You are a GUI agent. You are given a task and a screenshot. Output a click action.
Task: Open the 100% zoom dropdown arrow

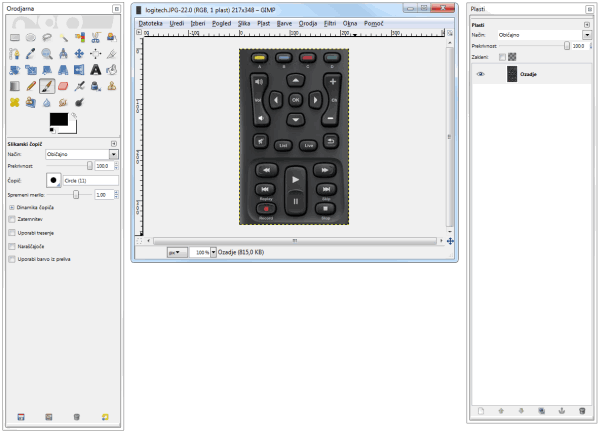214,252
